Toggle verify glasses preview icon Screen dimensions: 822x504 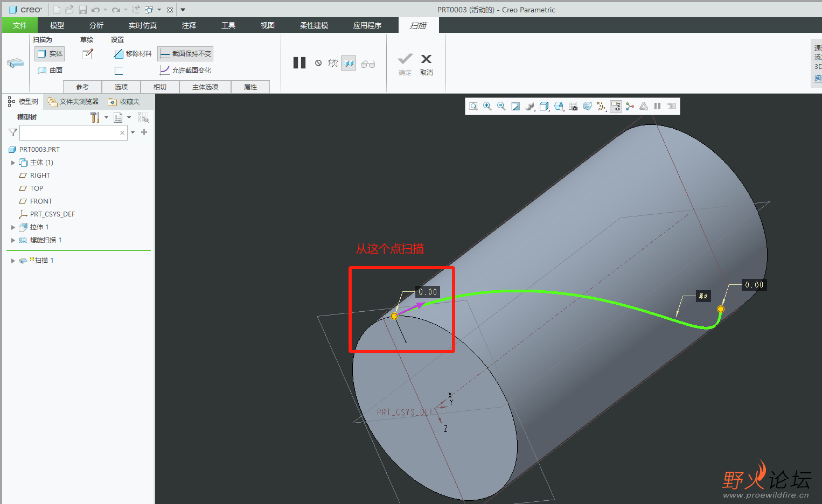click(x=368, y=64)
